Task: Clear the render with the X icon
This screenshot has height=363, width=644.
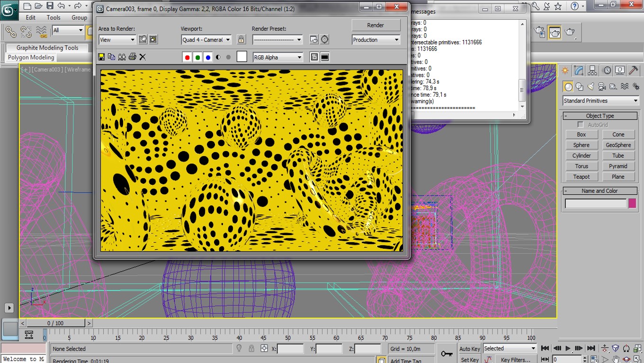Action: coord(143,57)
